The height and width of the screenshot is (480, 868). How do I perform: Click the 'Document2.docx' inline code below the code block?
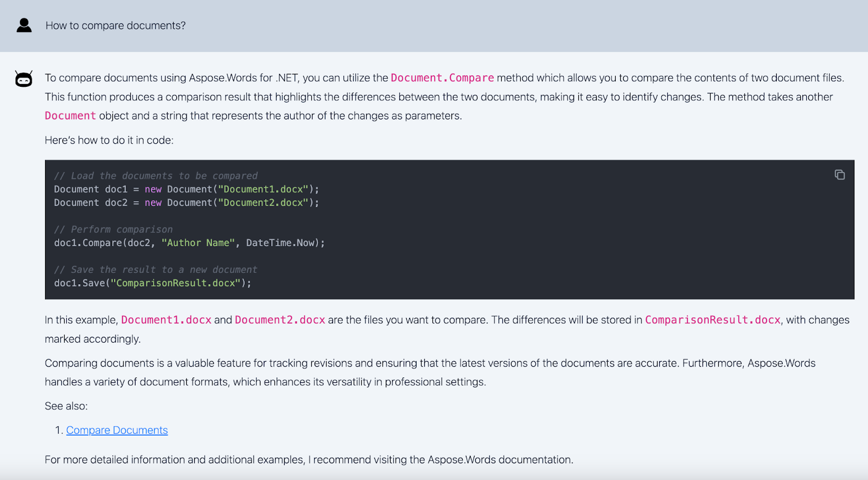coord(279,320)
